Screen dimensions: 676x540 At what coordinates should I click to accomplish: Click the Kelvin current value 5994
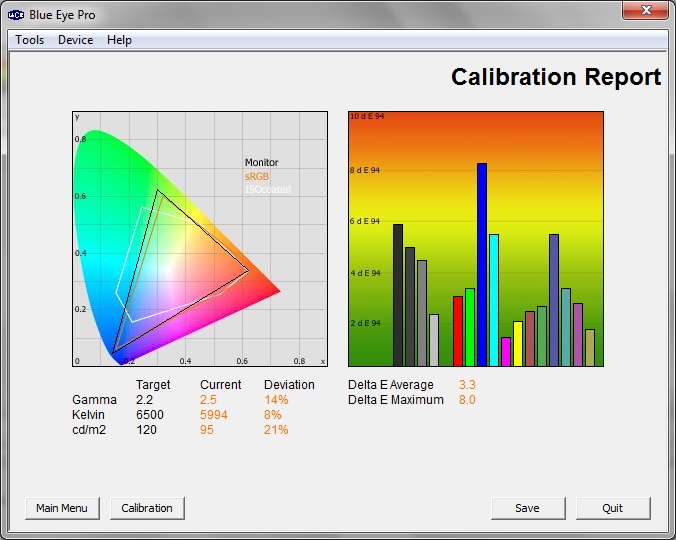[213, 415]
